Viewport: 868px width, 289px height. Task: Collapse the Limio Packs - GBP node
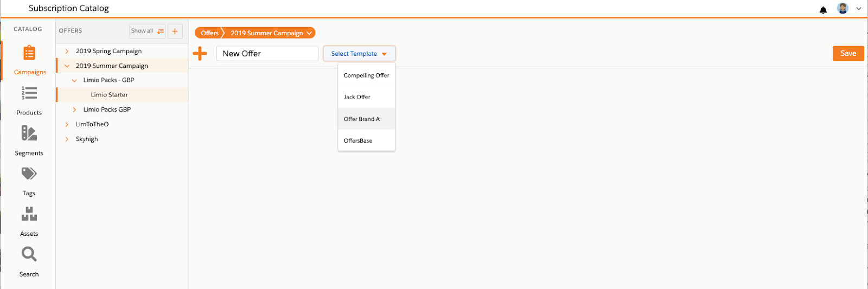click(74, 80)
